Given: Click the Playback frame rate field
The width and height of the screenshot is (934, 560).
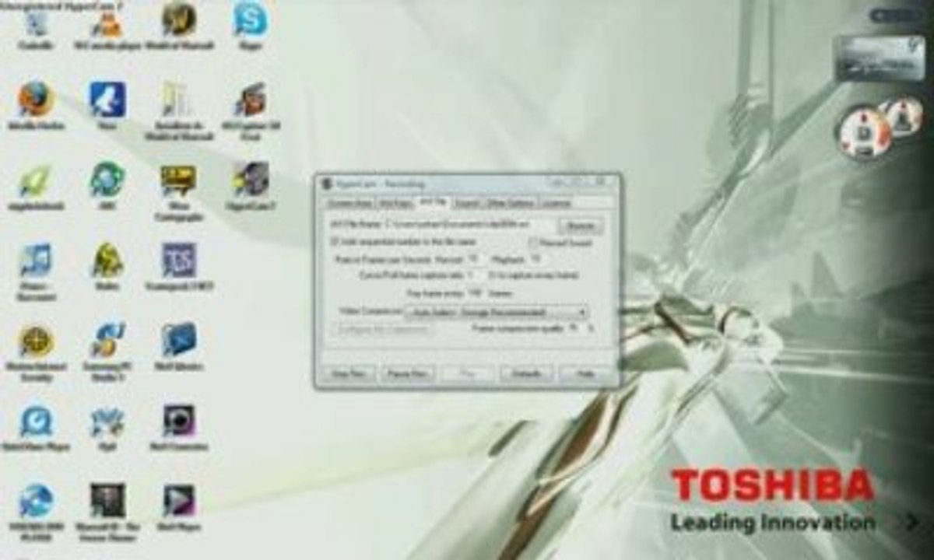Looking at the screenshot, I should tap(538, 259).
